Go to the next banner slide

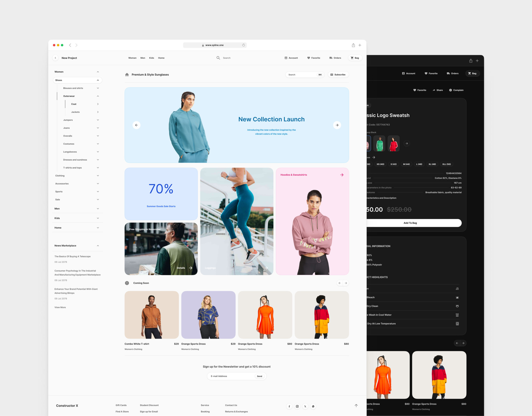(x=337, y=125)
